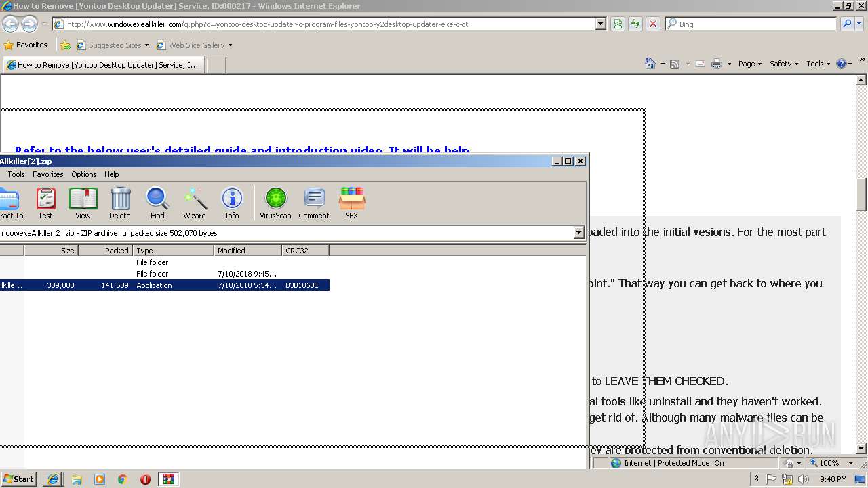Create SFX self-extracting archive
Viewport: 868px width, 488px height.
click(352, 203)
